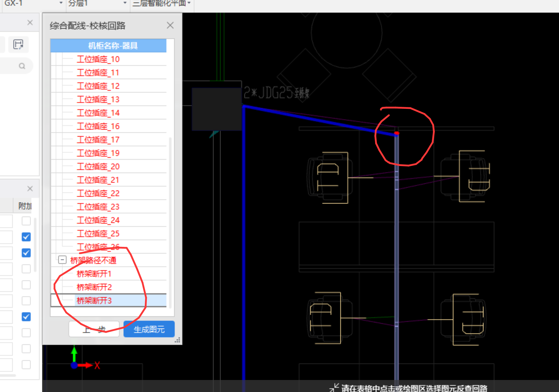Click the dialog list vertical scrollbar
Viewport: 559px width, 392px height.
pos(170,222)
